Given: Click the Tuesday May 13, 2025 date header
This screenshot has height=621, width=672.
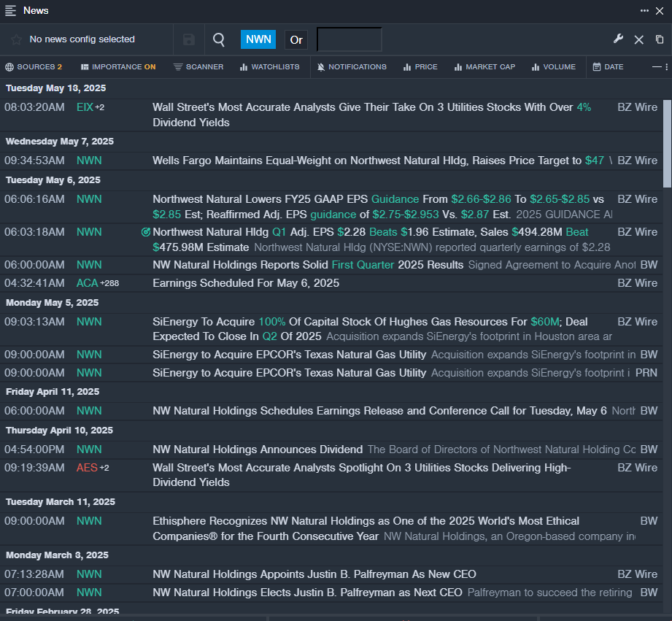Looking at the screenshot, I should click(x=55, y=88).
